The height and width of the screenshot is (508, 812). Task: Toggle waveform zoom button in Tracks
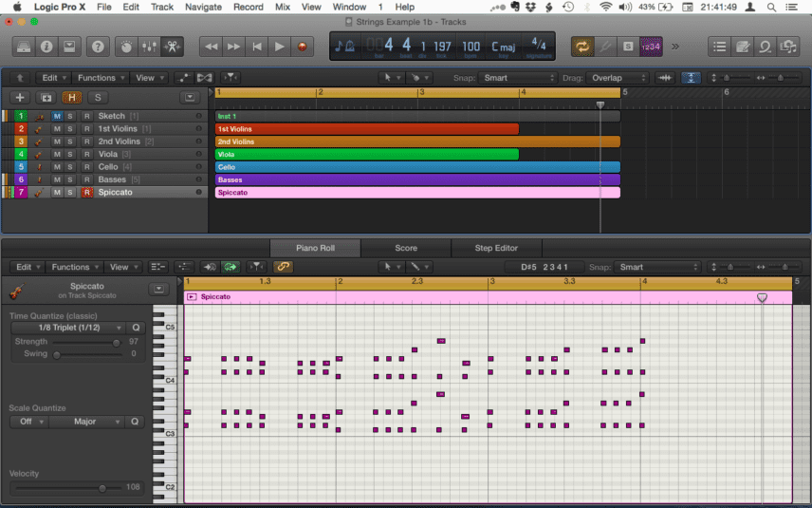coord(666,78)
